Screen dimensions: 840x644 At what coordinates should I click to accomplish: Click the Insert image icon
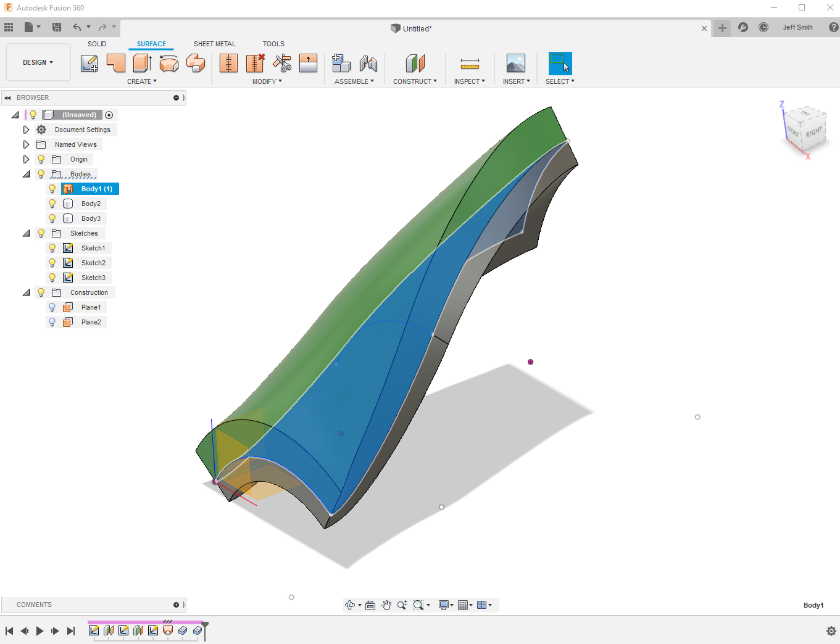(515, 63)
